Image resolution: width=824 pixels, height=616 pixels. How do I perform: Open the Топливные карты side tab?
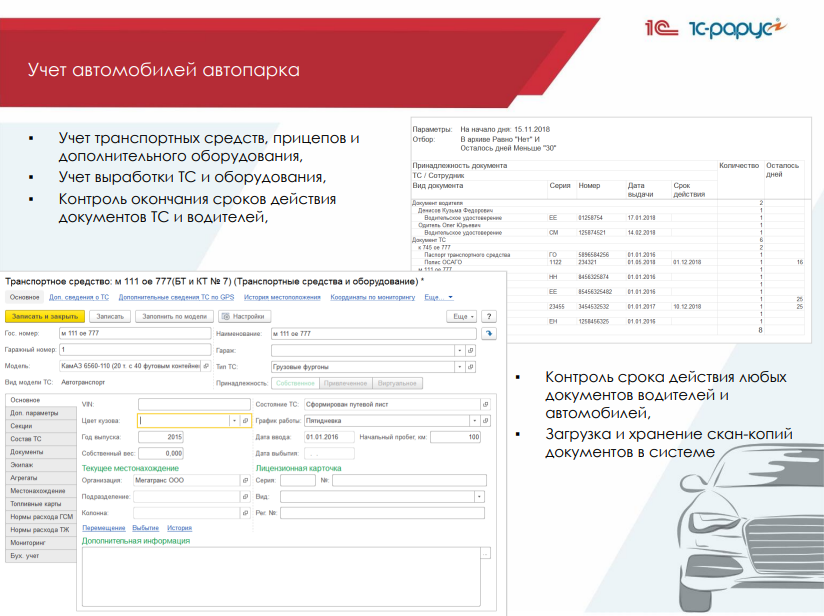tap(34, 504)
